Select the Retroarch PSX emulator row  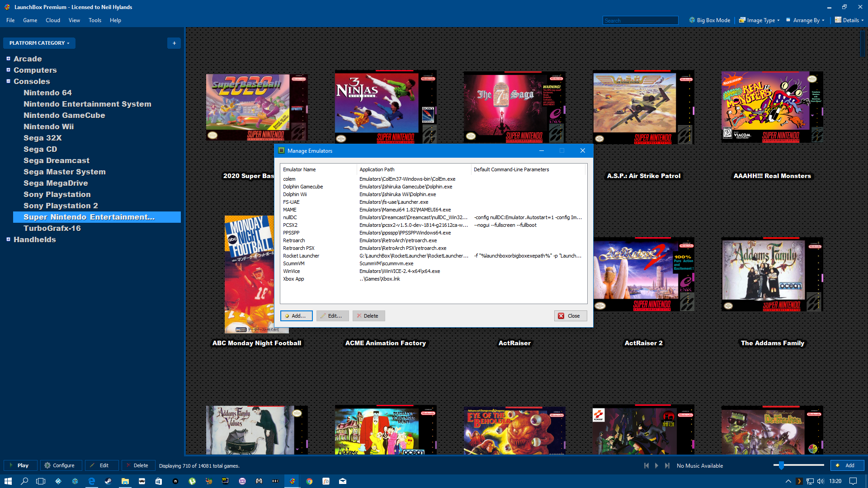(433, 248)
